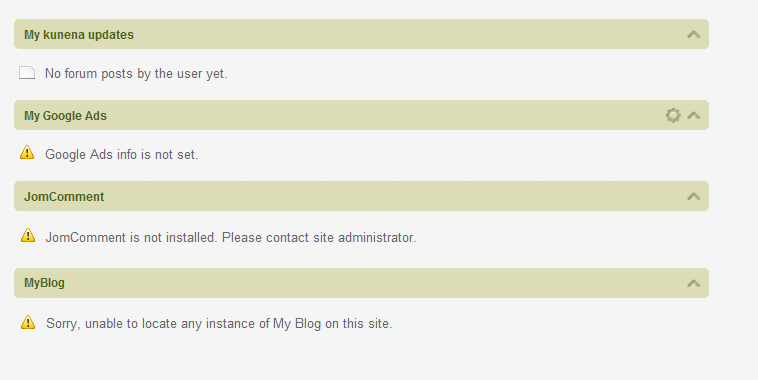Click the warning icon beside Google Ads info
Screen dimensions: 758x380
pyautogui.click(x=27, y=152)
